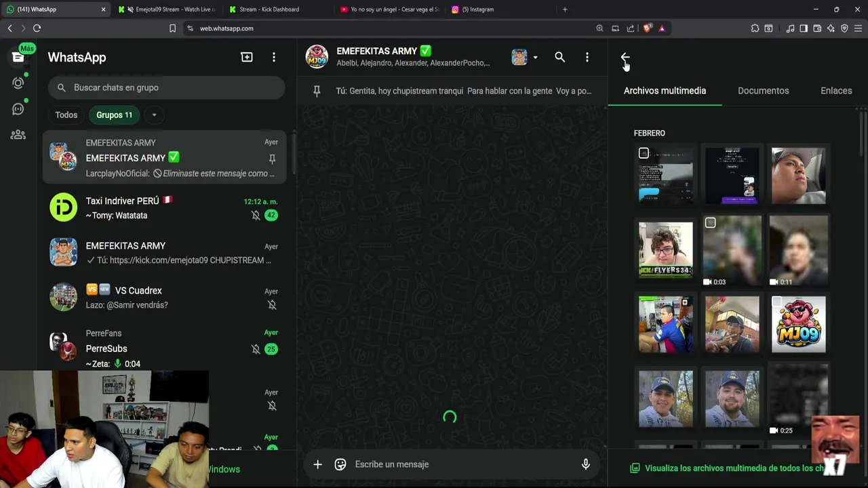
Task: Toggle browser sidebar panel icon
Action: coord(804,28)
